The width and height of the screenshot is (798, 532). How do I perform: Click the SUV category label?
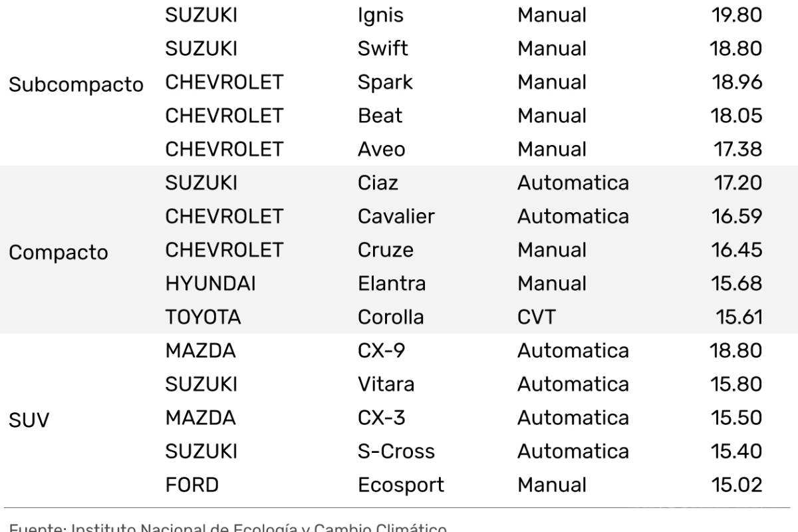click(x=29, y=421)
